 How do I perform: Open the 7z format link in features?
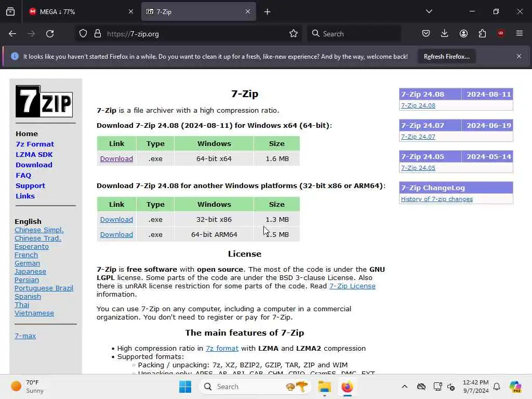click(x=222, y=349)
